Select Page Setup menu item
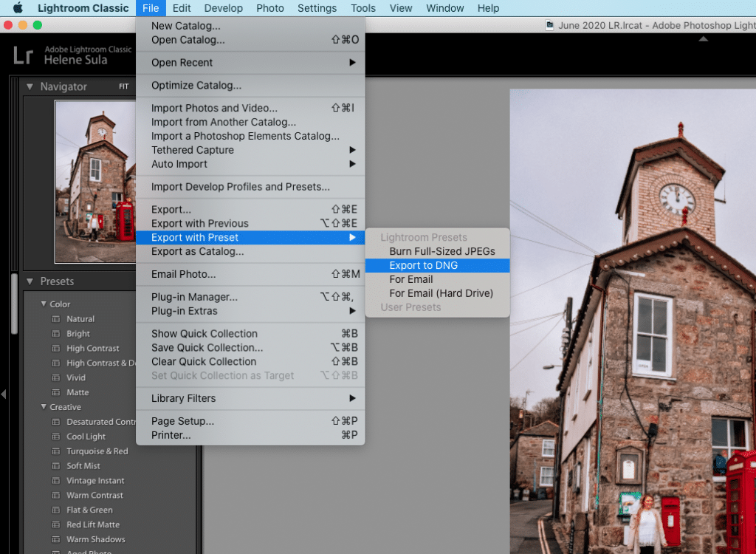This screenshot has width=756, height=554. [250, 421]
